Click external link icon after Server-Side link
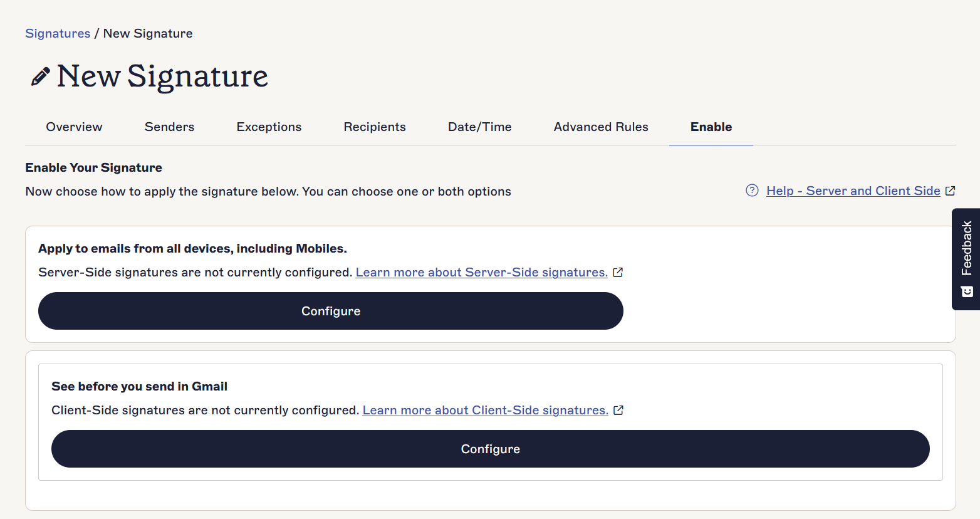 click(x=618, y=272)
